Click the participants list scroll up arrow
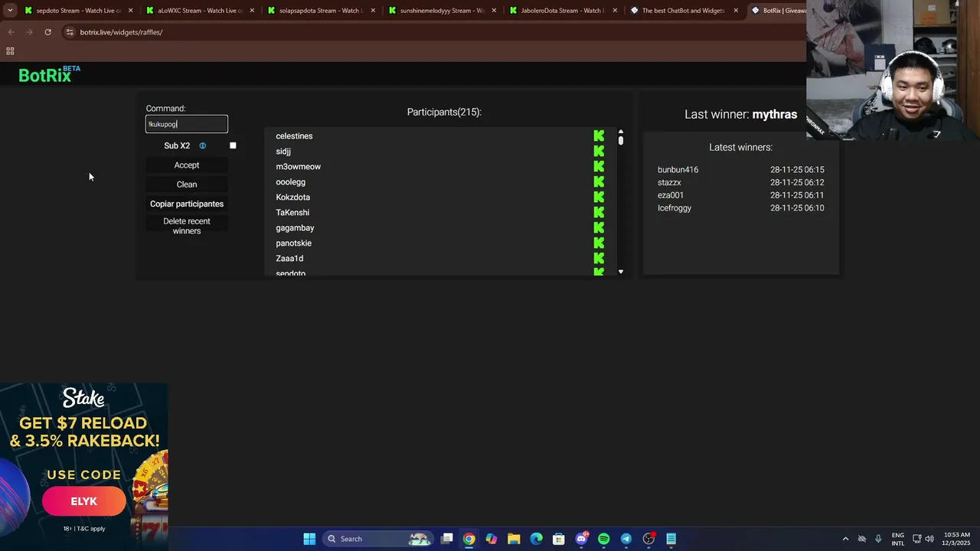This screenshot has width=980, height=551. (621, 132)
